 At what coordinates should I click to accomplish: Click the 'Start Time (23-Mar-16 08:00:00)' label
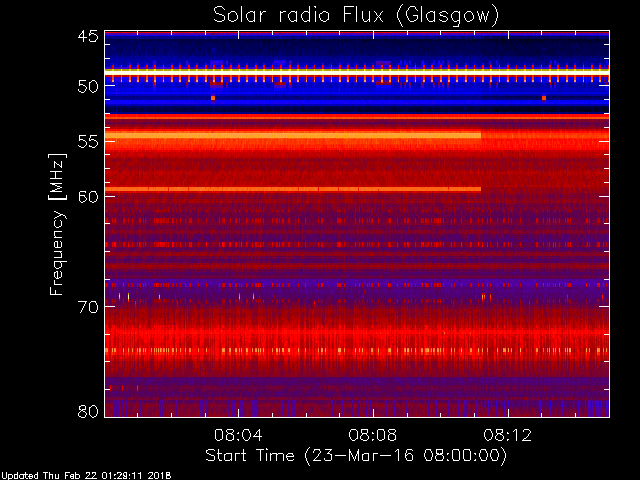[x=356, y=455]
